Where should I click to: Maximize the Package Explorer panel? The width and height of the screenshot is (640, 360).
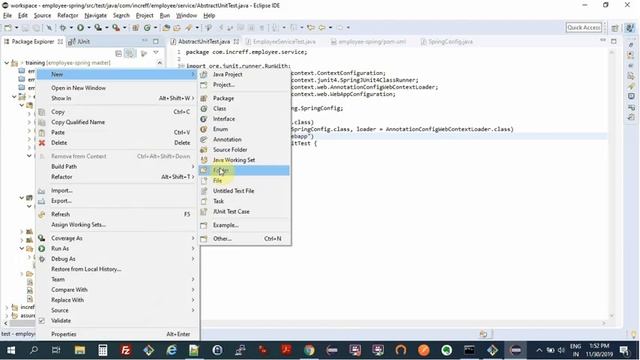point(156,41)
